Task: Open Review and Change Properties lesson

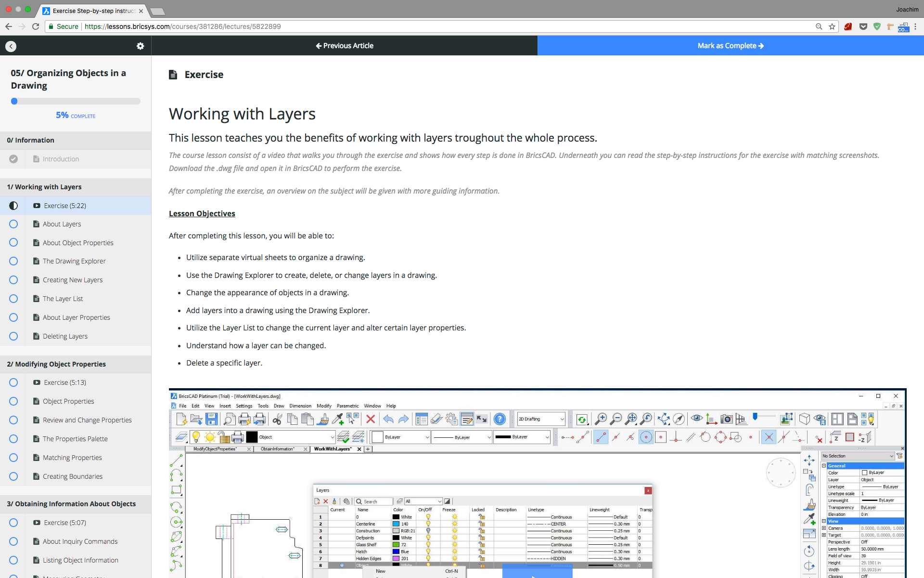Action: click(87, 420)
